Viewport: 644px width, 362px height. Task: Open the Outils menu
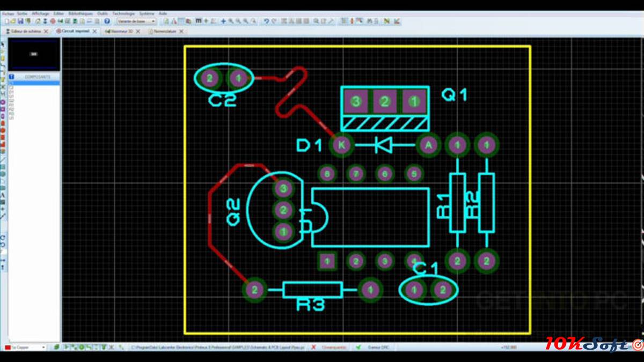[103, 13]
